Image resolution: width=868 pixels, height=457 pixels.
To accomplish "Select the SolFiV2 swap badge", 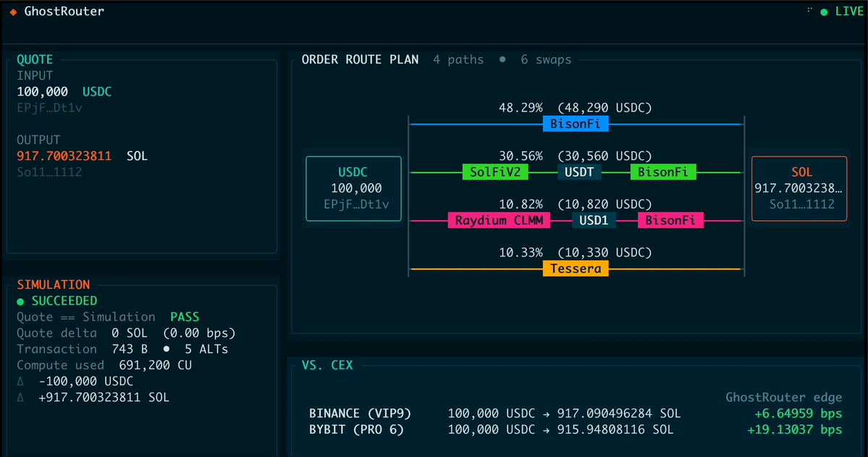I will tap(495, 172).
